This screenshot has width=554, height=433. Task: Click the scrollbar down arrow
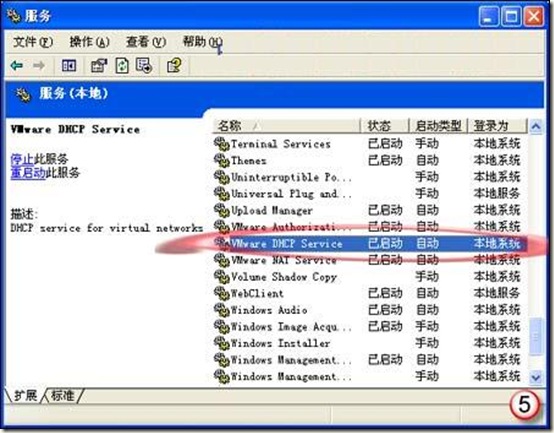point(536,377)
